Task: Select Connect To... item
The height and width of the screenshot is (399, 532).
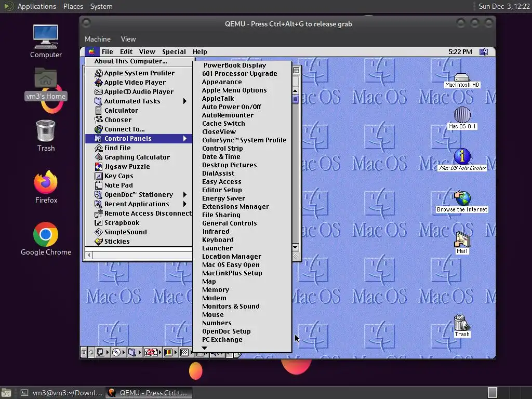Action: [x=139, y=129]
